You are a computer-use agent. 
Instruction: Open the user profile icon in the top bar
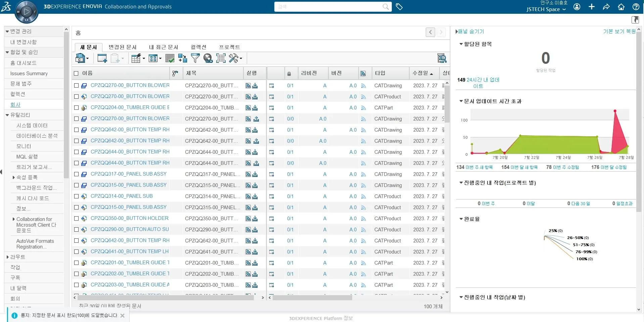click(x=577, y=7)
